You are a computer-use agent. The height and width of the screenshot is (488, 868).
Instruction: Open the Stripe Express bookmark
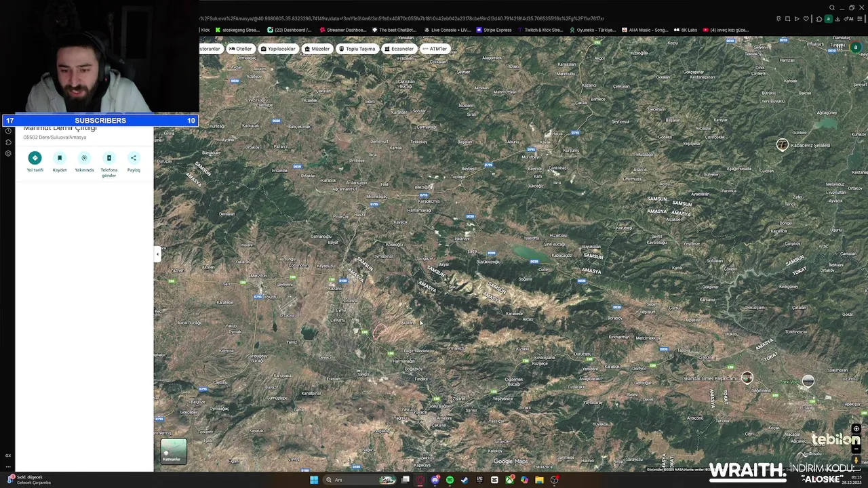click(x=494, y=30)
